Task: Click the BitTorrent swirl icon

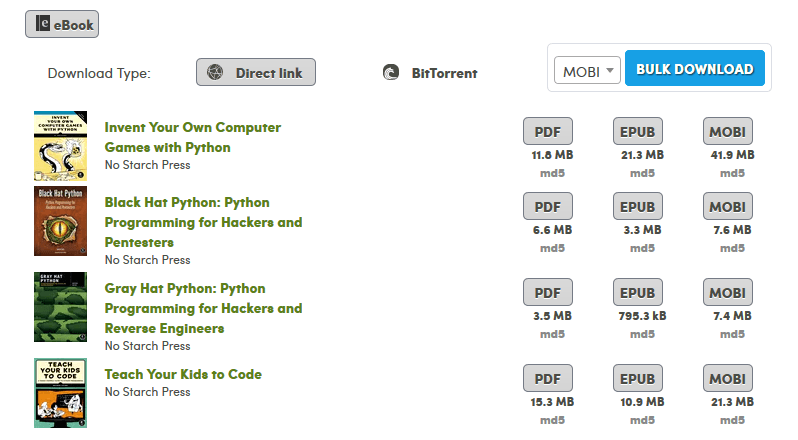Action: tap(391, 72)
